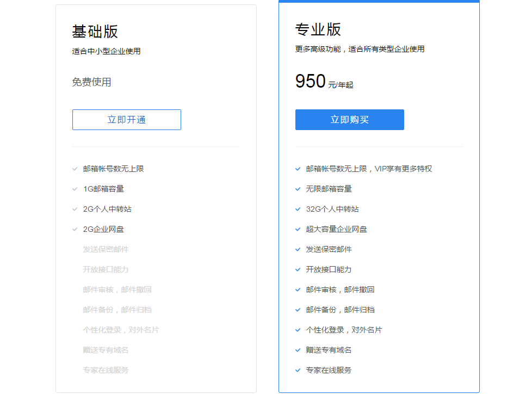532x394 pixels.
Task: Click greyed-out 发送保密邮件 in 基础版
Action: tap(106, 249)
